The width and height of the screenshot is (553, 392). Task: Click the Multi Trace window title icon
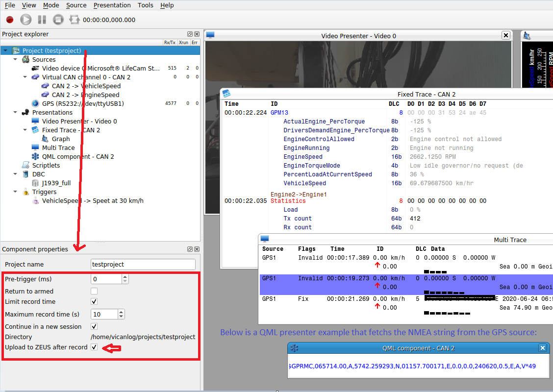click(265, 239)
